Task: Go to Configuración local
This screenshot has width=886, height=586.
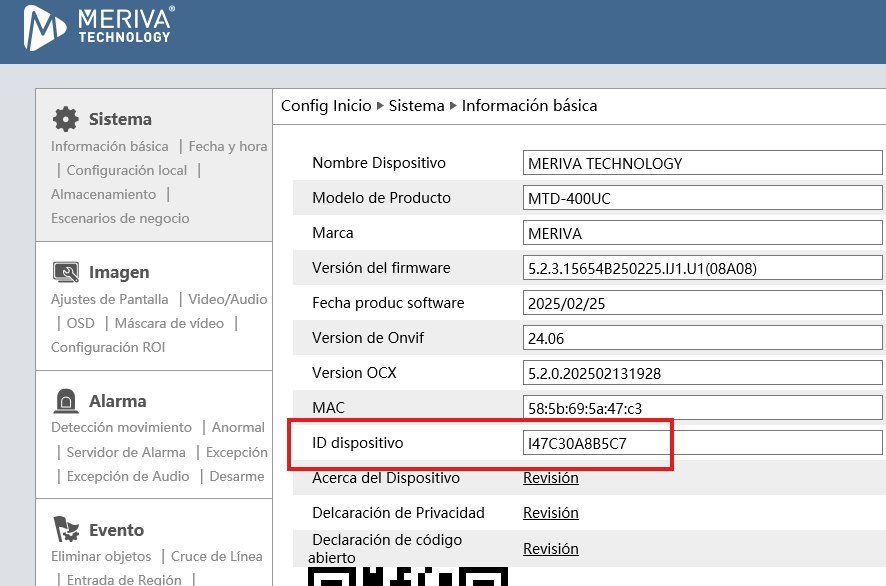Action: click(x=127, y=170)
